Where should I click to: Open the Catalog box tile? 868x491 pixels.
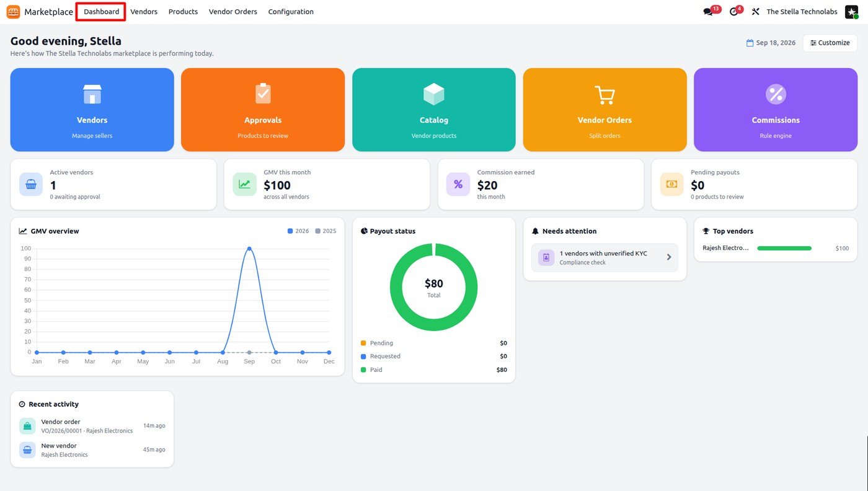(x=434, y=110)
